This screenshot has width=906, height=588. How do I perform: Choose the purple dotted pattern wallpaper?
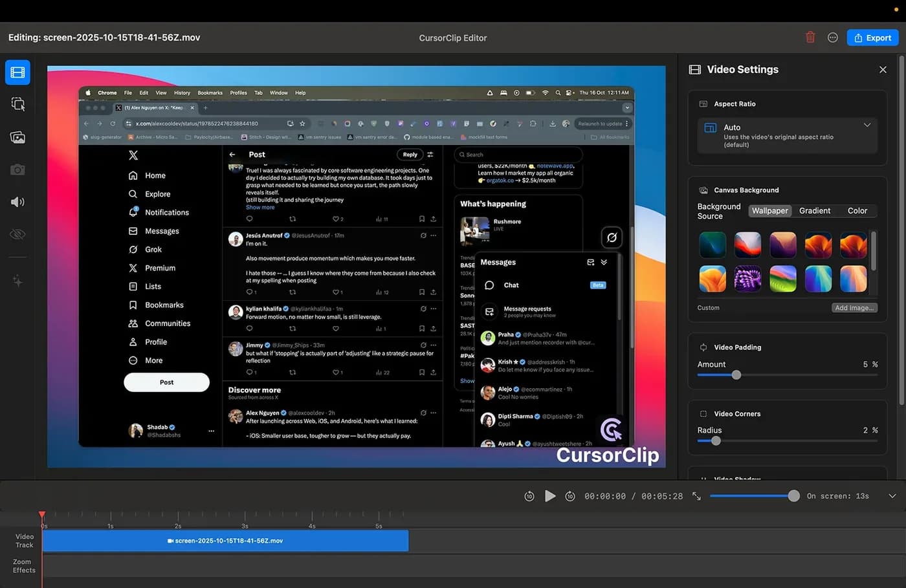pyautogui.click(x=747, y=279)
